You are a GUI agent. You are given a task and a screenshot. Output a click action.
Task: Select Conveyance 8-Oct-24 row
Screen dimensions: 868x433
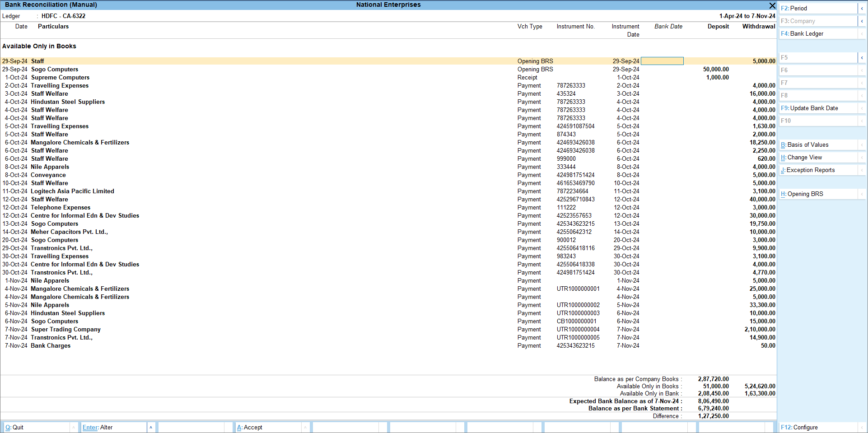388,175
